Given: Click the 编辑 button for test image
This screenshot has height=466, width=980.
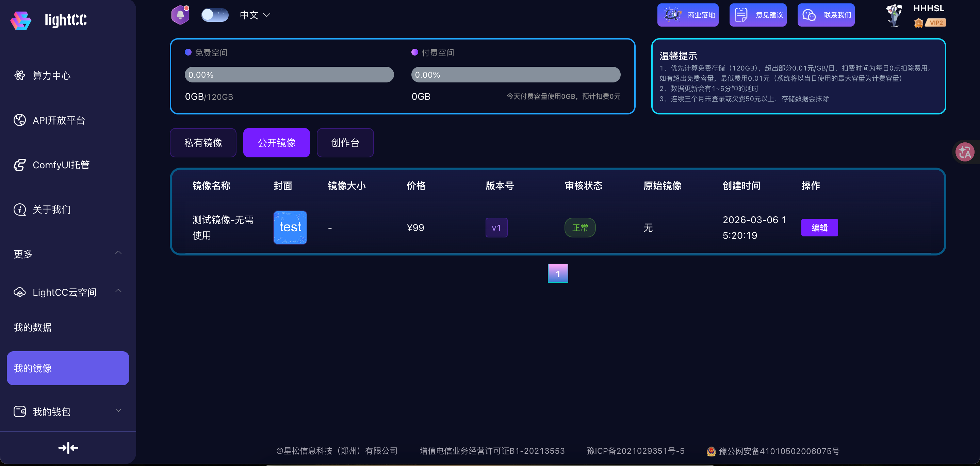Looking at the screenshot, I should (x=819, y=228).
